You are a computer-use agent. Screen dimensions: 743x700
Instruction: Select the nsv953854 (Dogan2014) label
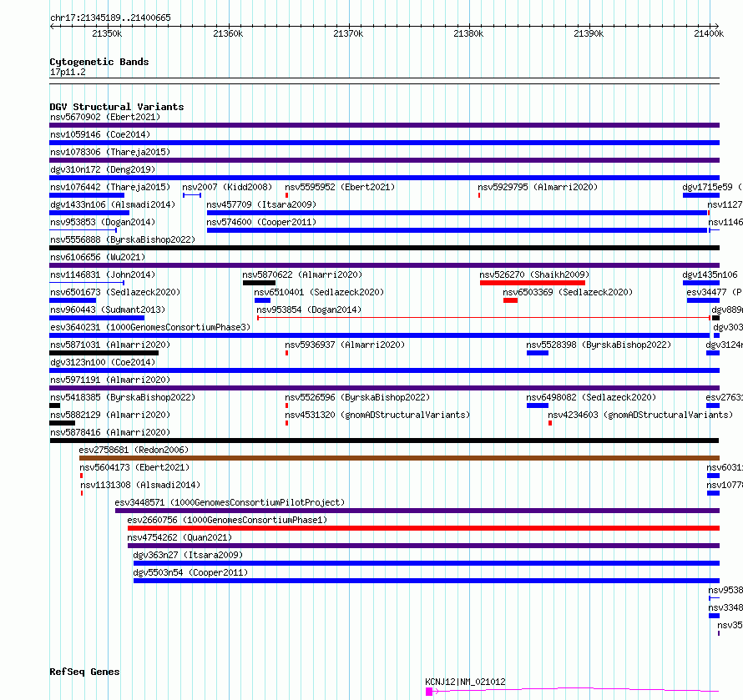pyautogui.click(x=309, y=310)
